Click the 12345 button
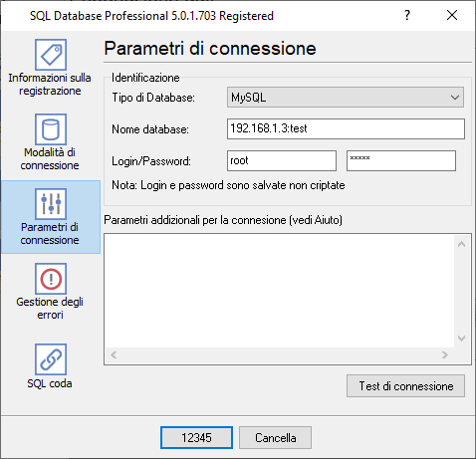 click(196, 437)
